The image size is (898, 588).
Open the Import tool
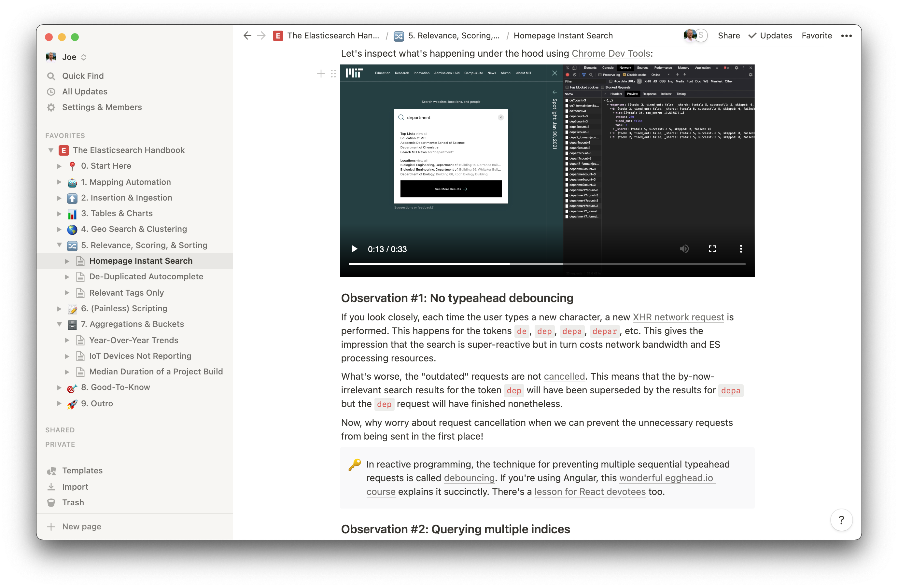[75, 486]
